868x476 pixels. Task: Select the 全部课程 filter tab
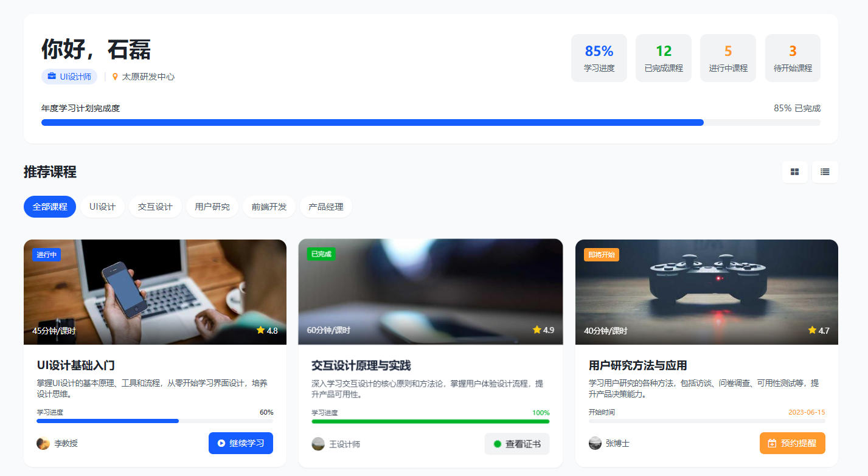50,207
